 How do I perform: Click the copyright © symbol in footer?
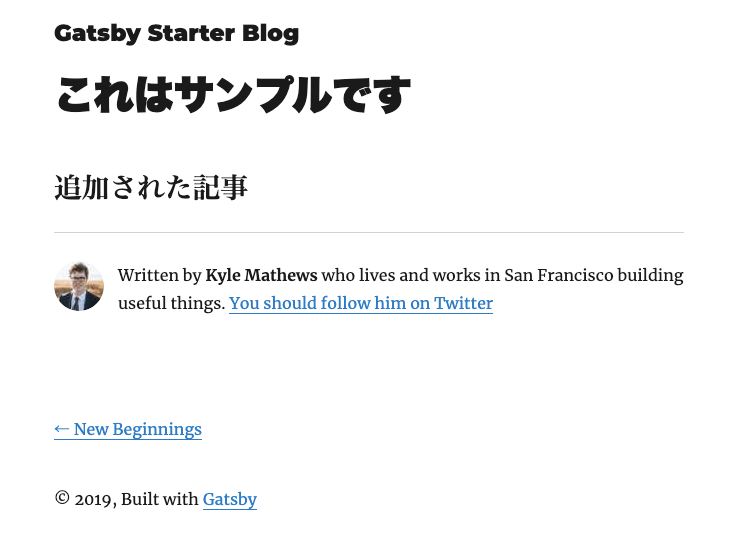[62, 498]
